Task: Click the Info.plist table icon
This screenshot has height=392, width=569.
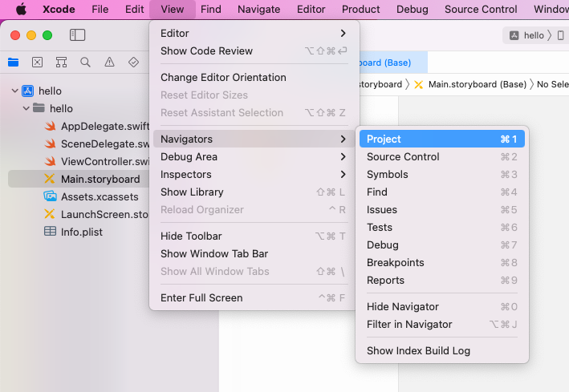Action: click(50, 232)
